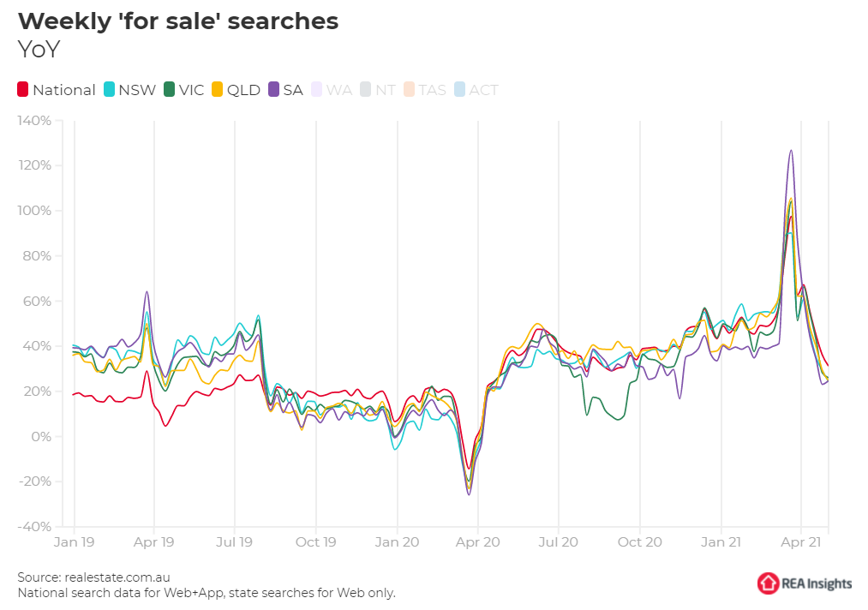Viewport: 868px width, 610px height.
Task: Click the REA Insights brand text
Action: tap(817, 583)
